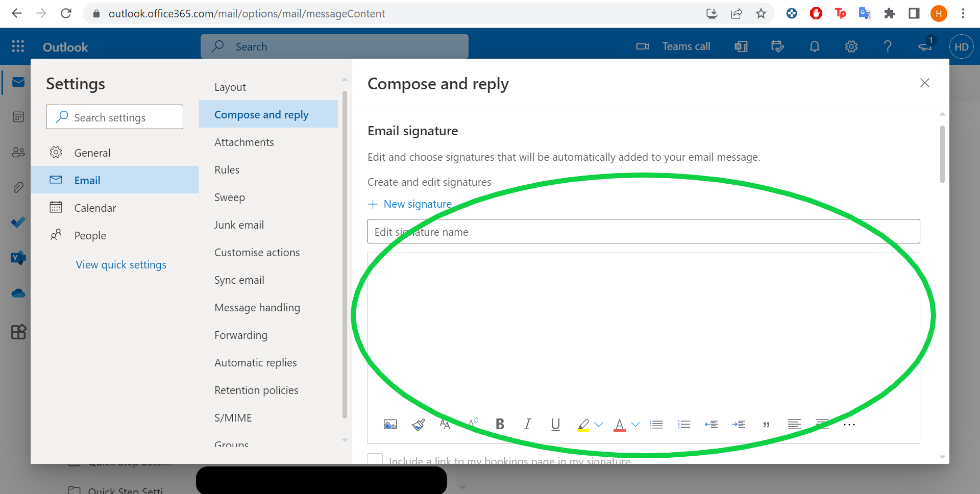Select Email settings category
980x494 pixels.
click(x=115, y=180)
